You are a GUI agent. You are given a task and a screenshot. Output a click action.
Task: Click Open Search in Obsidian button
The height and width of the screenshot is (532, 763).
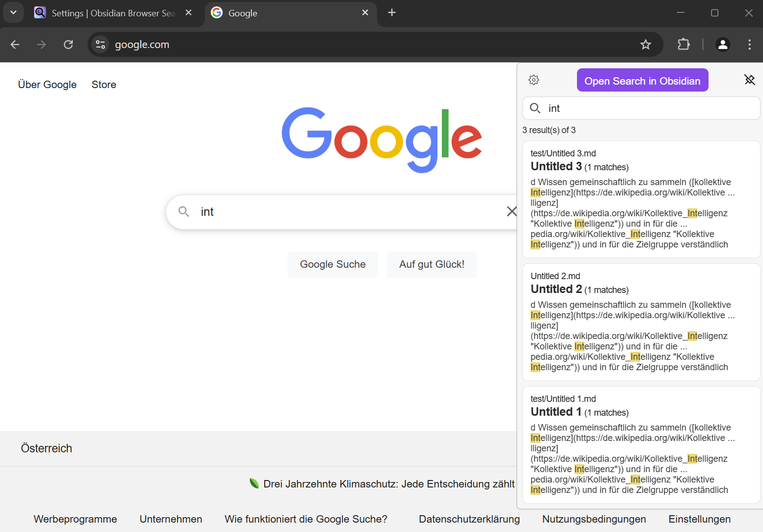pos(642,80)
